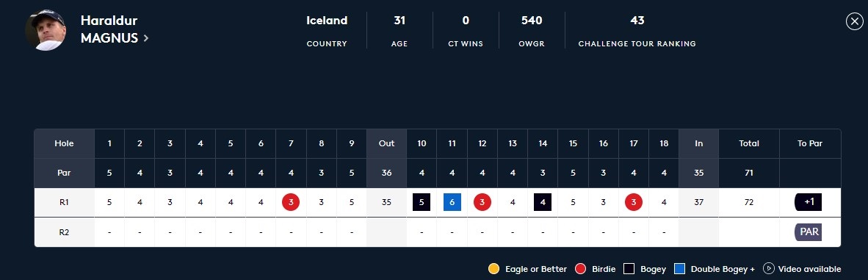
Task: Click the yellow Eagle or Better swatch
Action: (493, 269)
